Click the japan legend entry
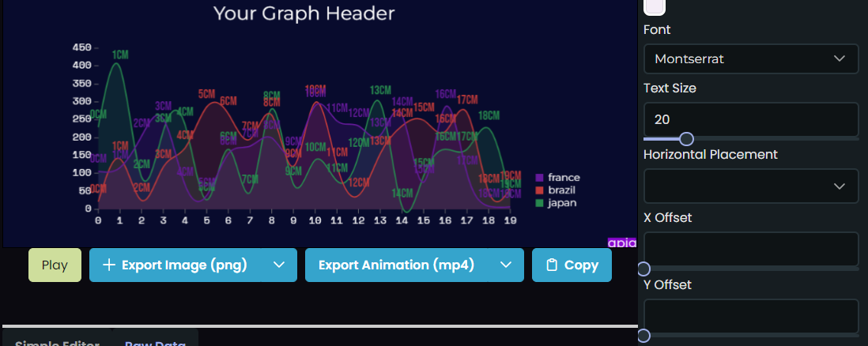Image resolution: width=868 pixels, height=346 pixels. pyautogui.click(x=556, y=203)
